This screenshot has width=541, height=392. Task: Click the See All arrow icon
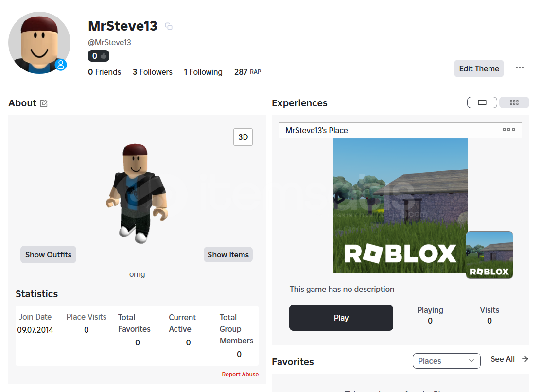(x=525, y=359)
